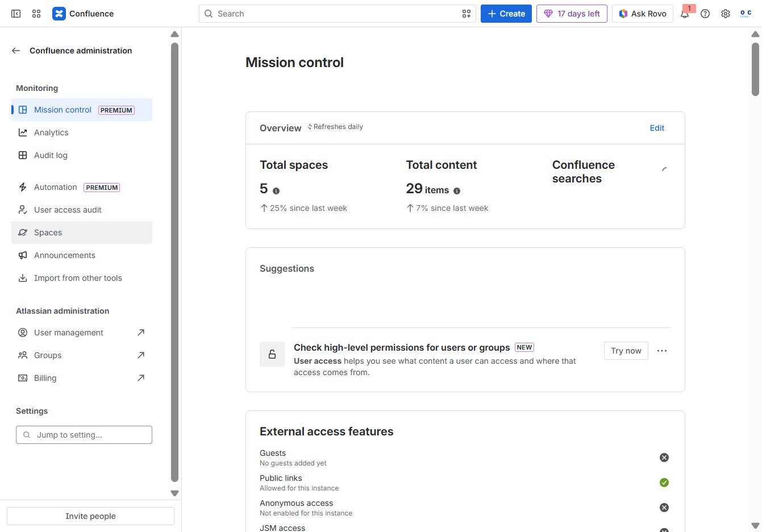Open Billing administration link
Image resolution: width=762 pixels, height=532 pixels.
[82, 378]
